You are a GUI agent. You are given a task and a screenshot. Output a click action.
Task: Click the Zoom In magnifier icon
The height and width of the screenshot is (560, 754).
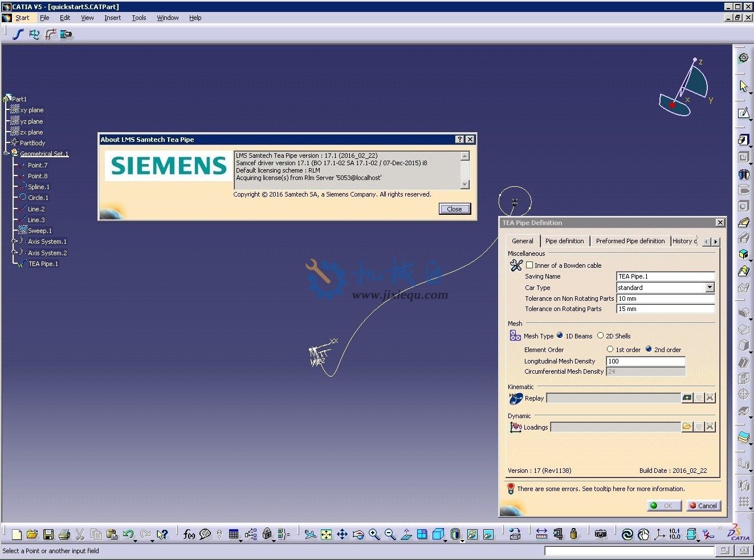(x=374, y=534)
